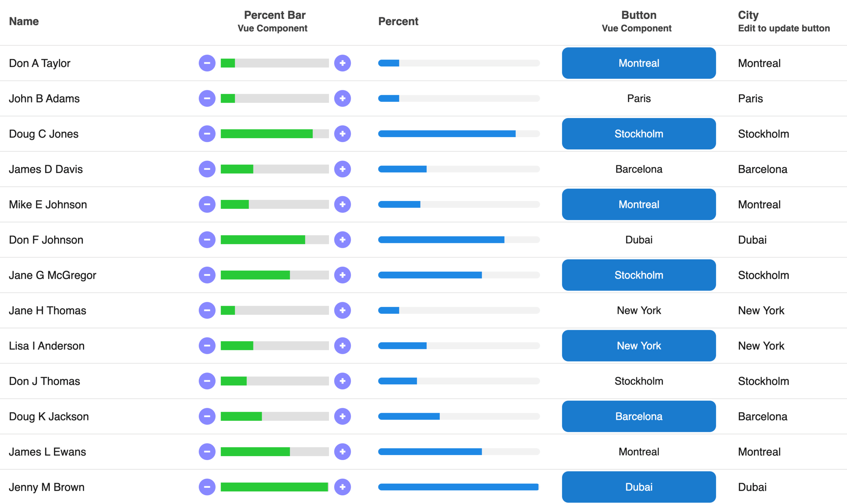The height and width of the screenshot is (504, 847).
Task: Select the City cell Paris
Action: [750, 98]
